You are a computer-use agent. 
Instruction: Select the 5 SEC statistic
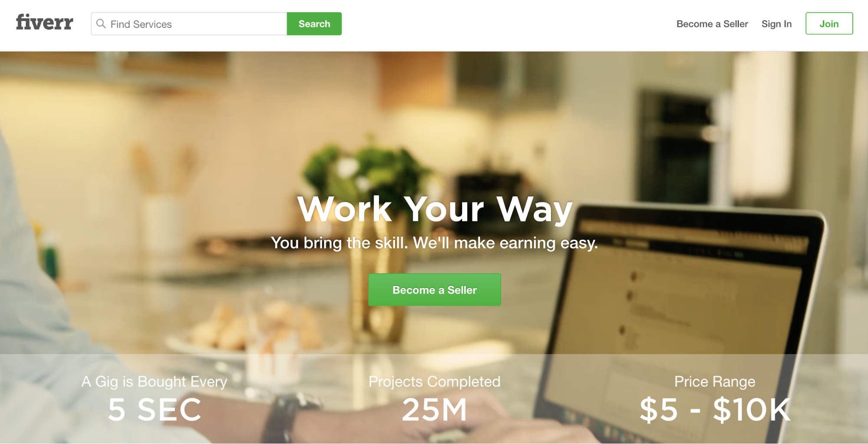pyautogui.click(x=155, y=409)
